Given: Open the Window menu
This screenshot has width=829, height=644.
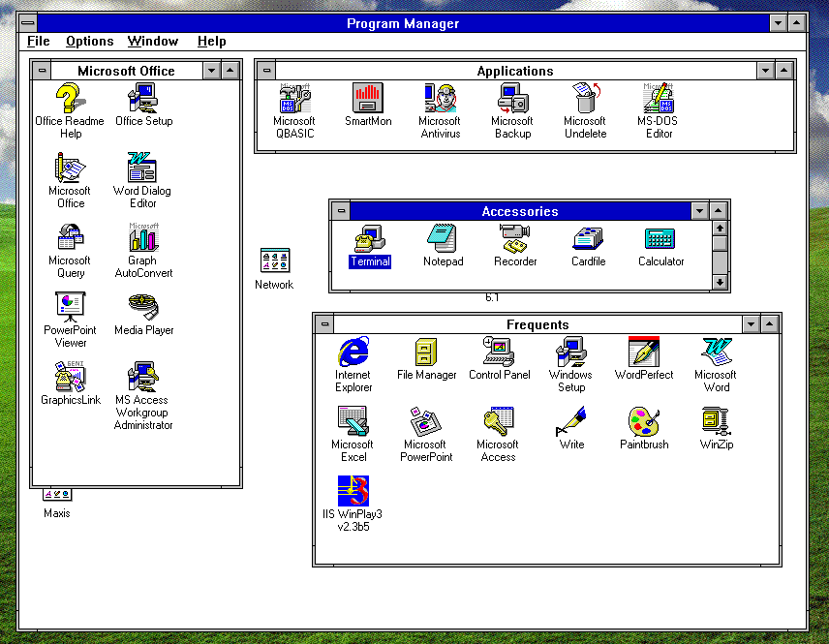Looking at the screenshot, I should tap(153, 42).
